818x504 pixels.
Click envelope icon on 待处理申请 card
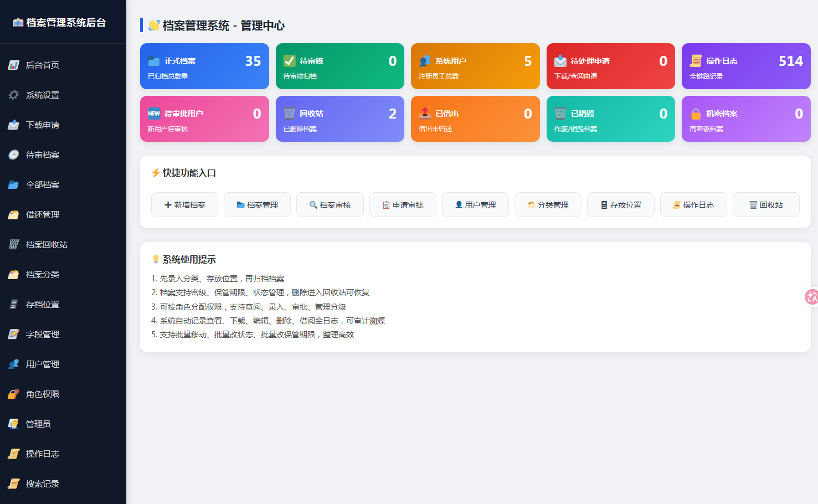(x=560, y=61)
